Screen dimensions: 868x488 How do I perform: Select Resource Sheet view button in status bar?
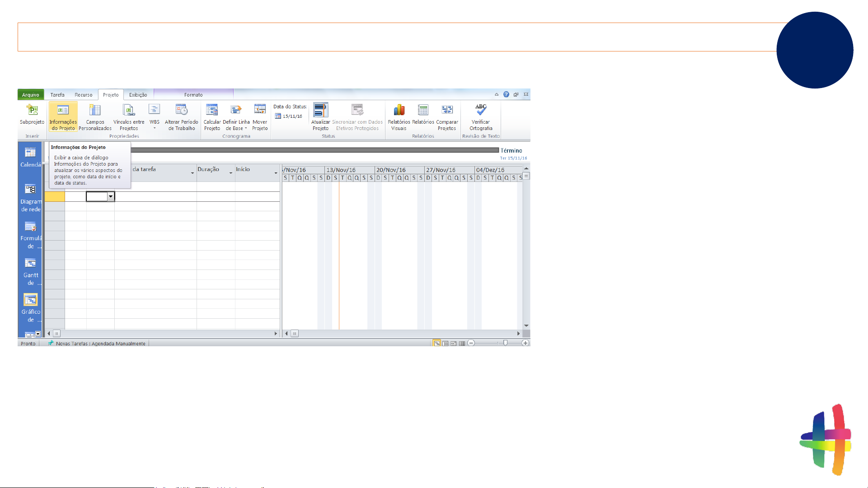tap(462, 344)
